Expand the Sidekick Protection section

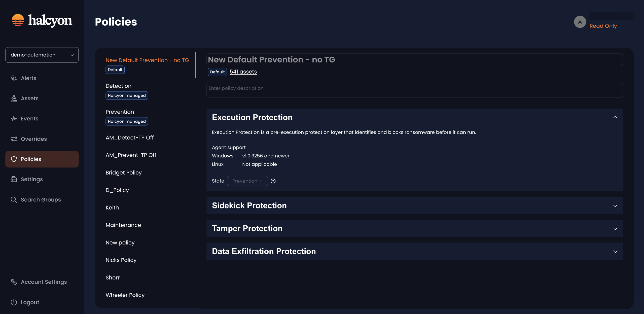pos(615,206)
